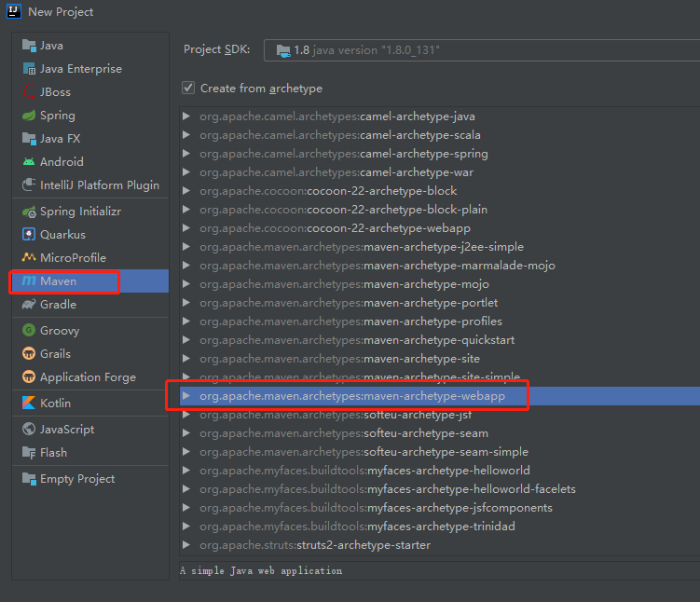Screen dimensions: 700x602
Task: Select maven-archetype-mojo archetype row
Action: (x=440, y=284)
